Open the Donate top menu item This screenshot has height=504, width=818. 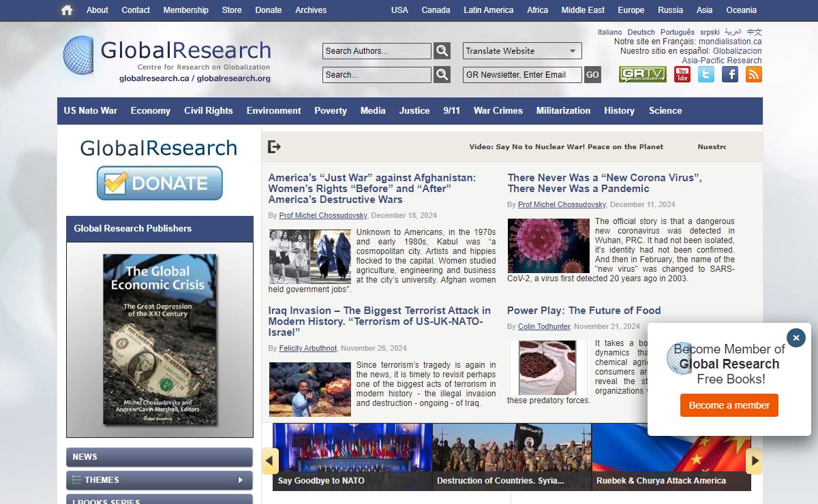(269, 10)
